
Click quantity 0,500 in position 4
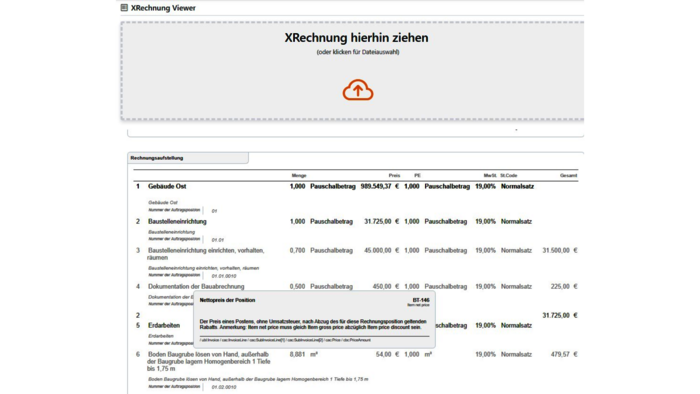(x=297, y=286)
